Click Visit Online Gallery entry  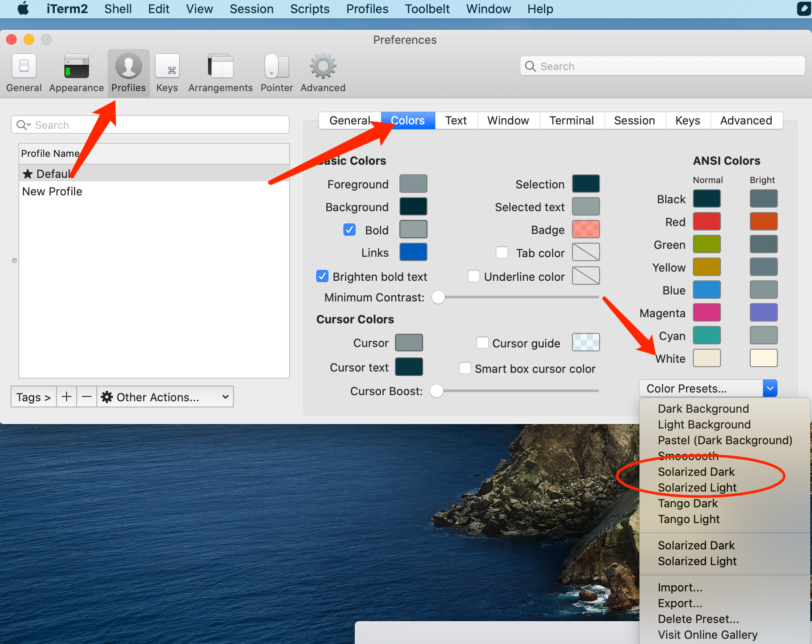point(724,635)
